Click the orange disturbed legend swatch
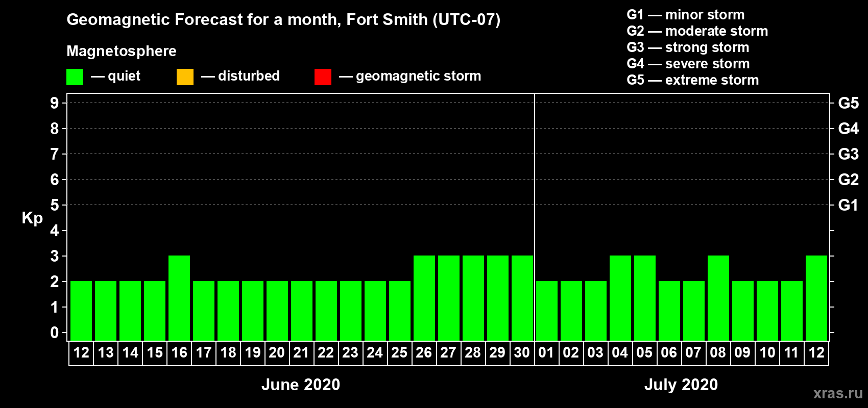Viewport: 868px width, 408px height. [x=185, y=77]
